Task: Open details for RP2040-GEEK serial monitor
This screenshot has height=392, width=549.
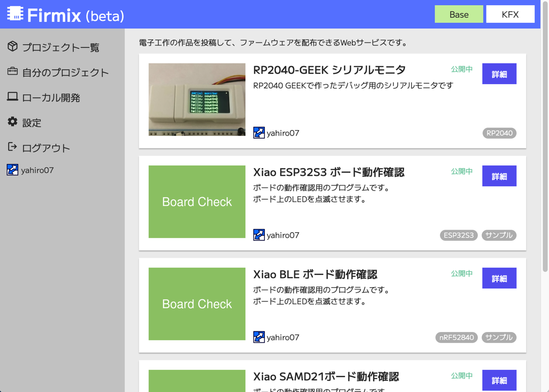Action: [x=499, y=74]
